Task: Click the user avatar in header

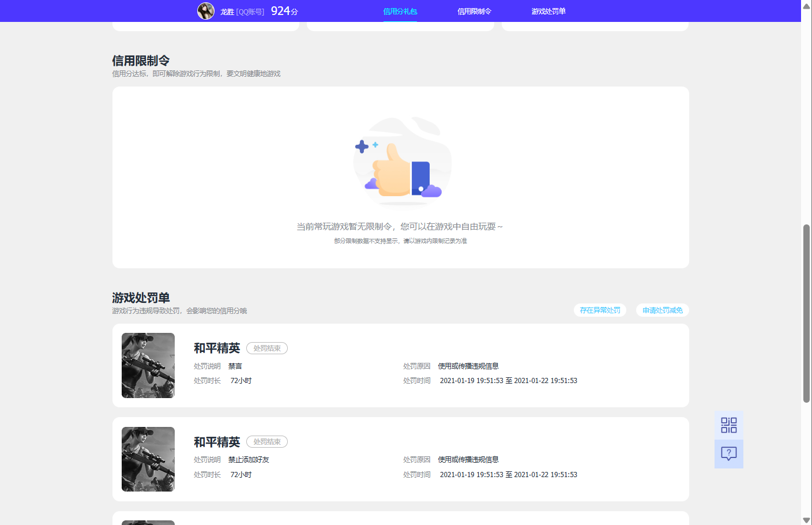Action: click(x=206, y=11)
